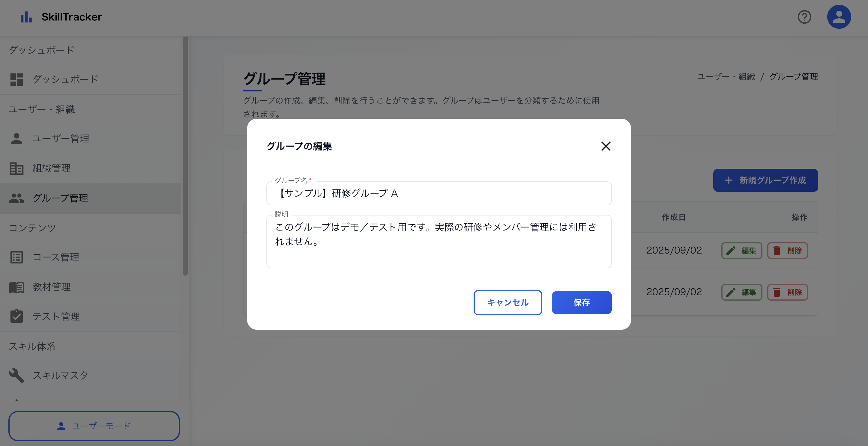This screenshot has width=868, height=446.
Task: Select the 教材管理 book icon
Action: (x=16, y=287)
